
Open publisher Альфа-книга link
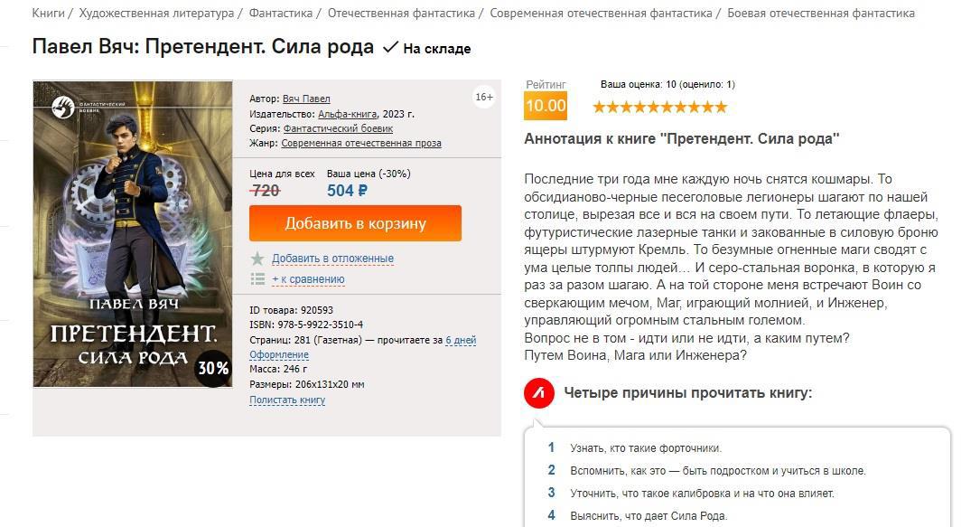pos(348,114)
